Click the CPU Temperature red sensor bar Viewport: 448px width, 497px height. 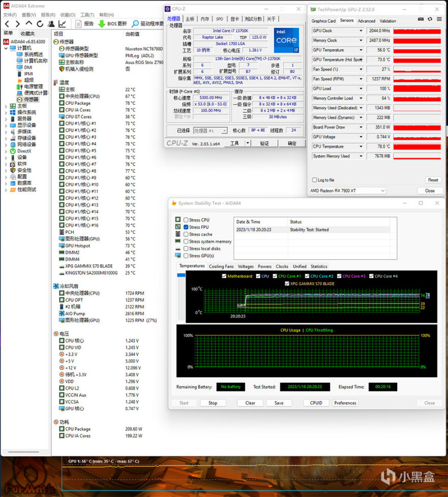point(417,146)
